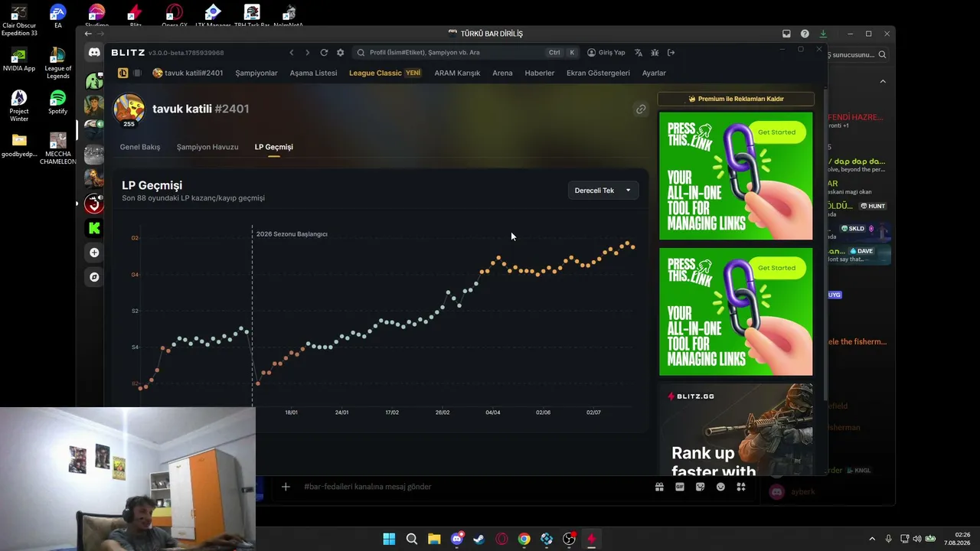Select the LP Geçmişi tab
The width and height of the screenshot is (980, 551).
274,147
